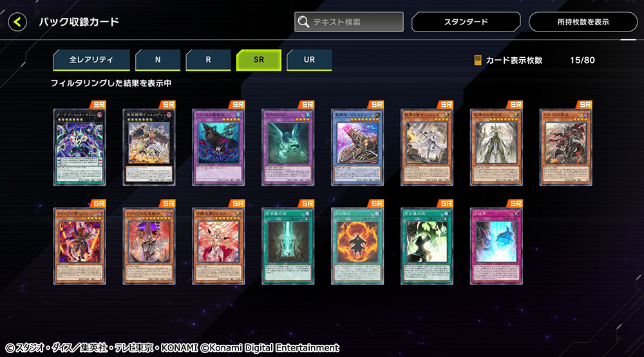
Task: Switch to the R rarity tab
Action: click(x=208, y=60)
